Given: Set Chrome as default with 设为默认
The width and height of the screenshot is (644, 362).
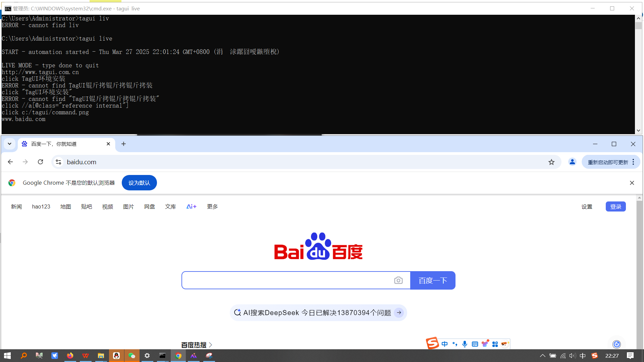Looking at the screenshot, I should pyautogui.click(x=139, y=183).
